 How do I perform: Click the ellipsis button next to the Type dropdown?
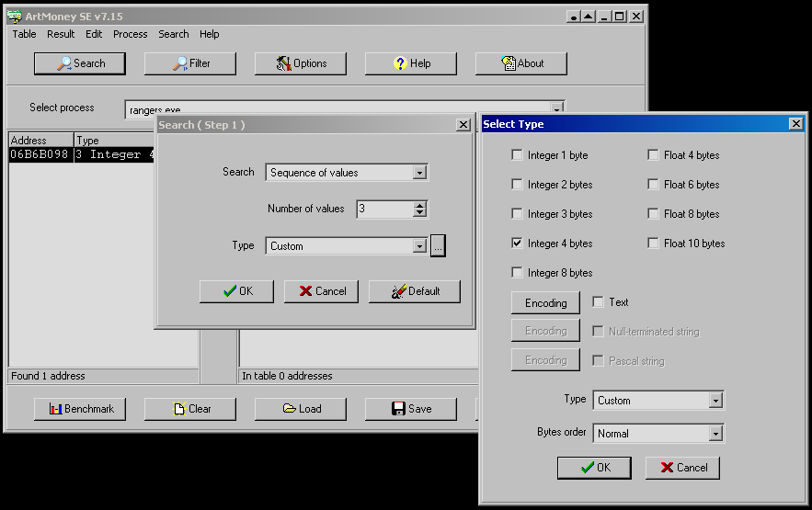click(x=438, y=246)
